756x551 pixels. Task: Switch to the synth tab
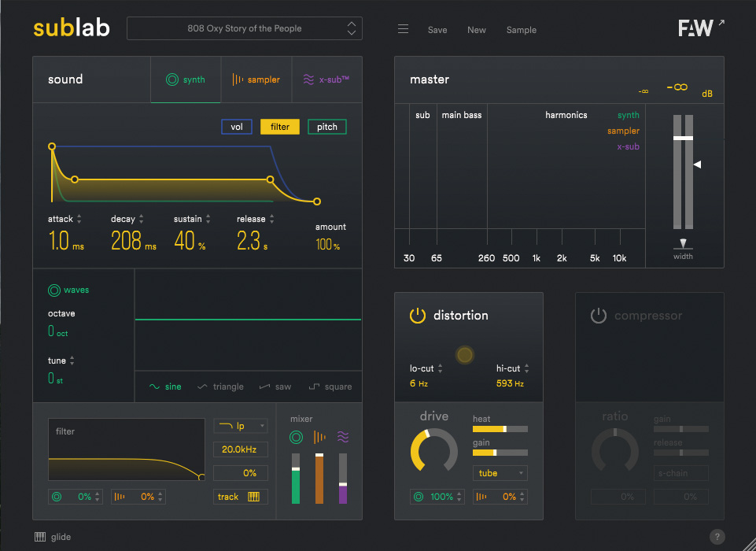pyautogui.click(x=186, y=80)
